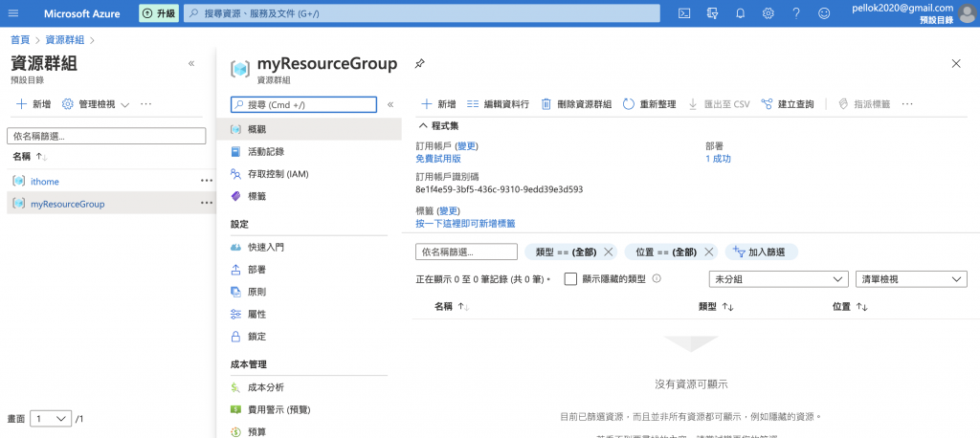Click 新增 in resource group toolbar
980x438 pixels.
point(438,104)
